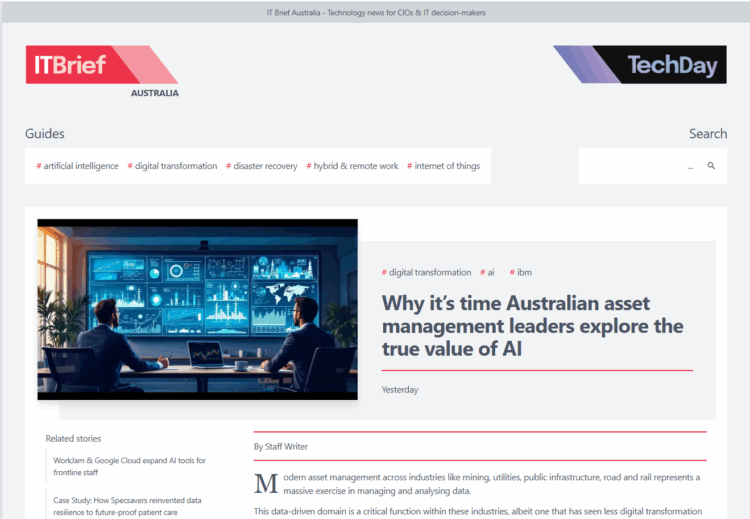Click the paragraph starting with Modern asset management

click(477, 484)
